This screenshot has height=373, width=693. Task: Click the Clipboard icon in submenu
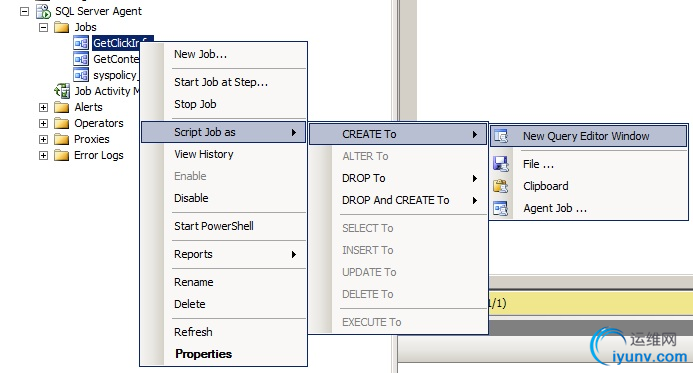pyautogui.click(x=501, y=186)
